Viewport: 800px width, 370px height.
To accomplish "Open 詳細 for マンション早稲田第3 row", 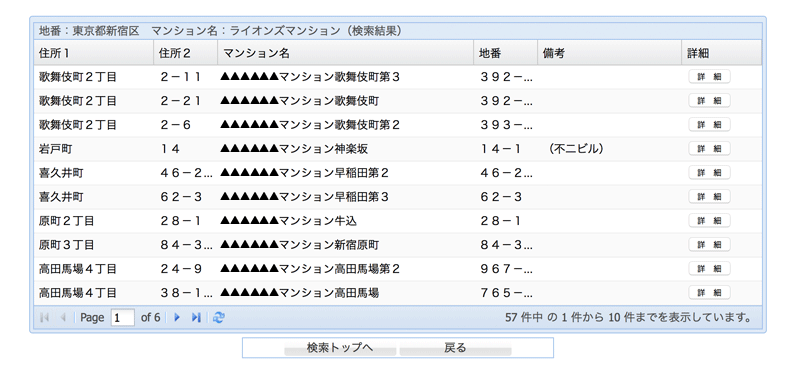I will 709,196.
